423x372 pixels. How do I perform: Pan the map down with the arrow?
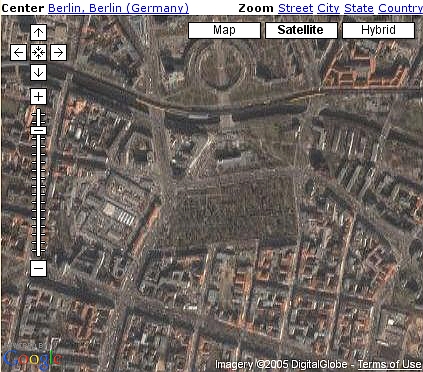coord(38,72)
